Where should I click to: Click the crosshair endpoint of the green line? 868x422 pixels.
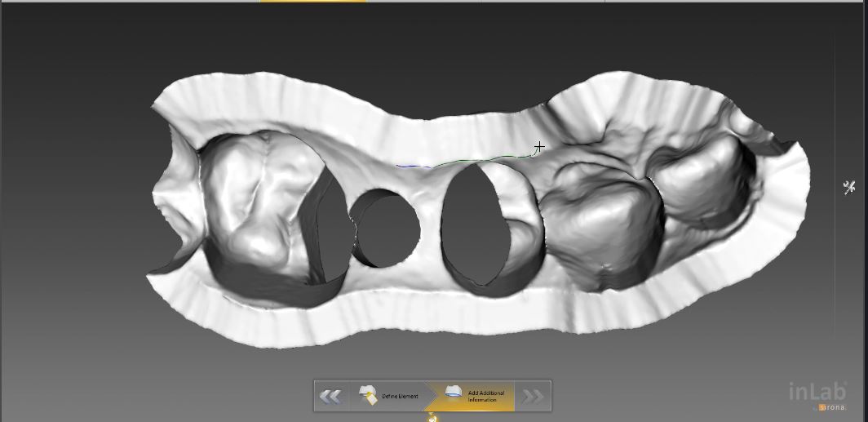539,147
